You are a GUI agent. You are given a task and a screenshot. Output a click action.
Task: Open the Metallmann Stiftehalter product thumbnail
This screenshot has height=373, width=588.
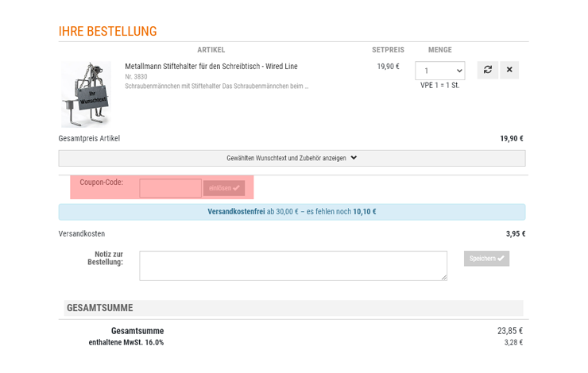point(87,94)
